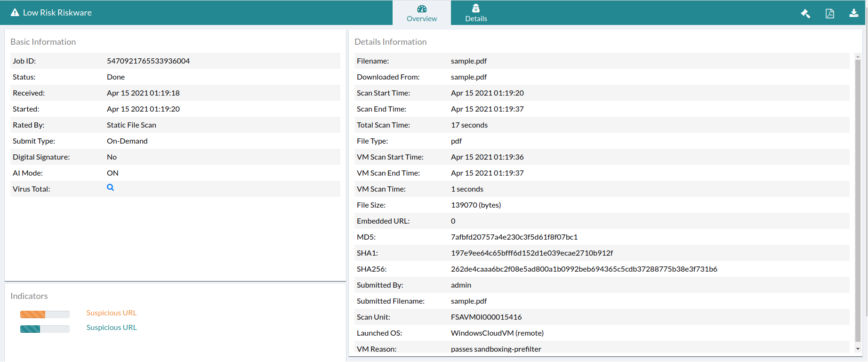
Task: Click the File Type value pdf
Action: (x=456, y=141)
